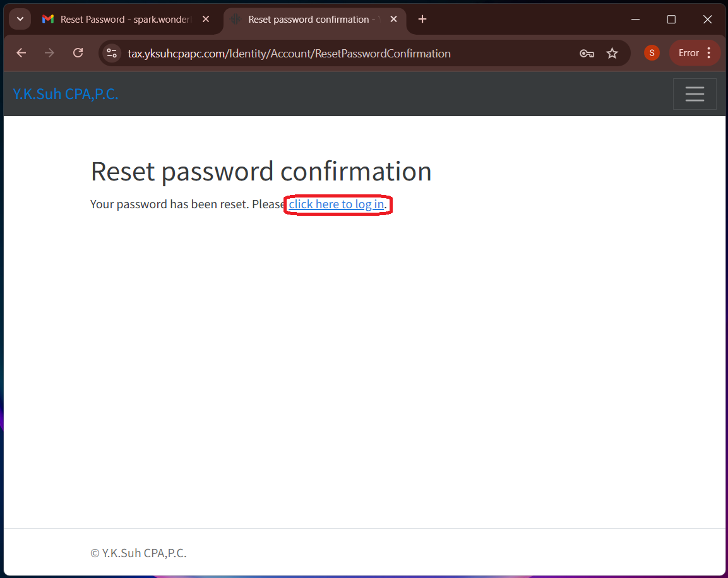
Task: Close the Gmail Reset Password tab
Action: point(206,19)
